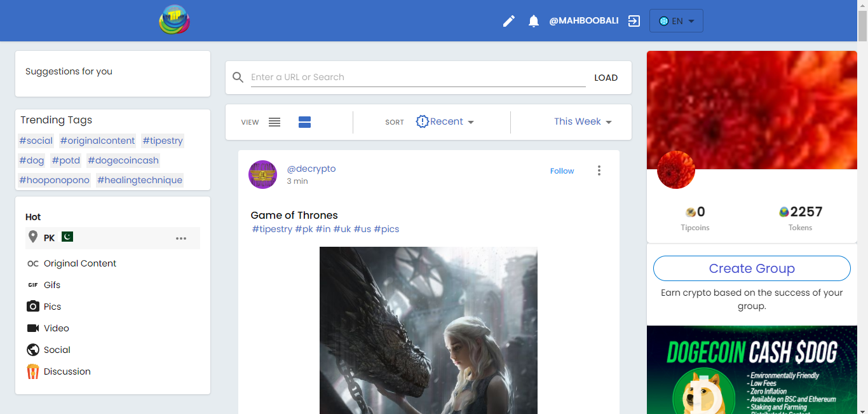Select trending tag #tipestry
Viewport: 868px width, 414px height.
click(163, 141)
